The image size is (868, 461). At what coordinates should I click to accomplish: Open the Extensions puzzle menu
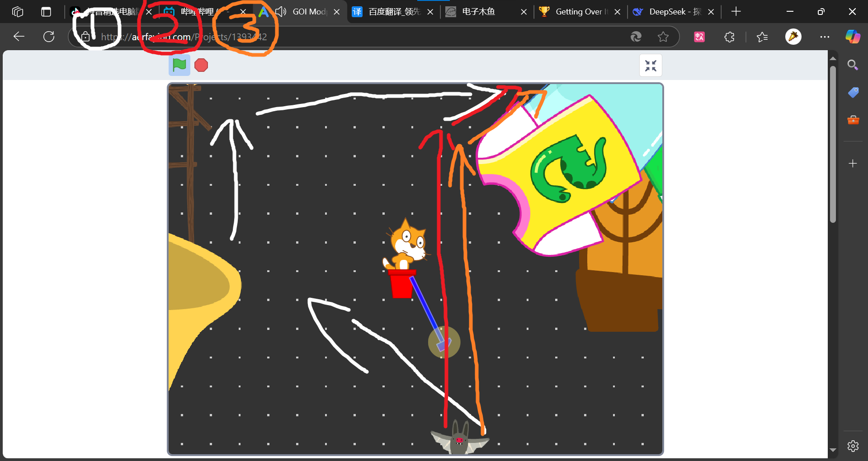(729, 37)
